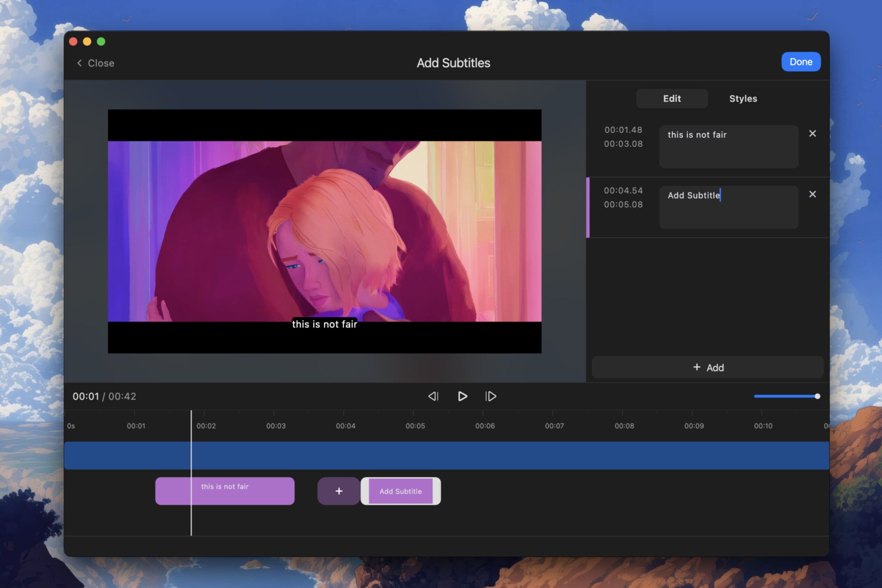Edit the 'this is not fair' text field
This screenshot has width=882, height=588.
[x=729, y=147]
